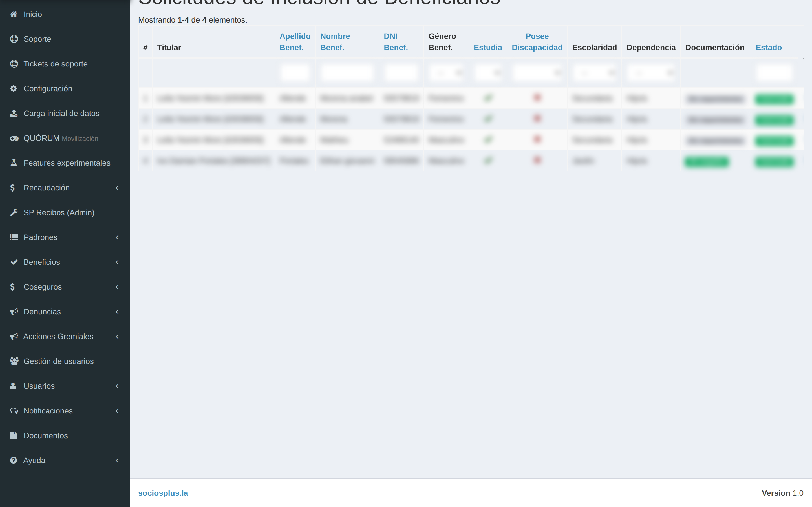Sort table by Estado column
This screenshot has width=812, height=507.
pyautogui.click(x=768, y=47)
